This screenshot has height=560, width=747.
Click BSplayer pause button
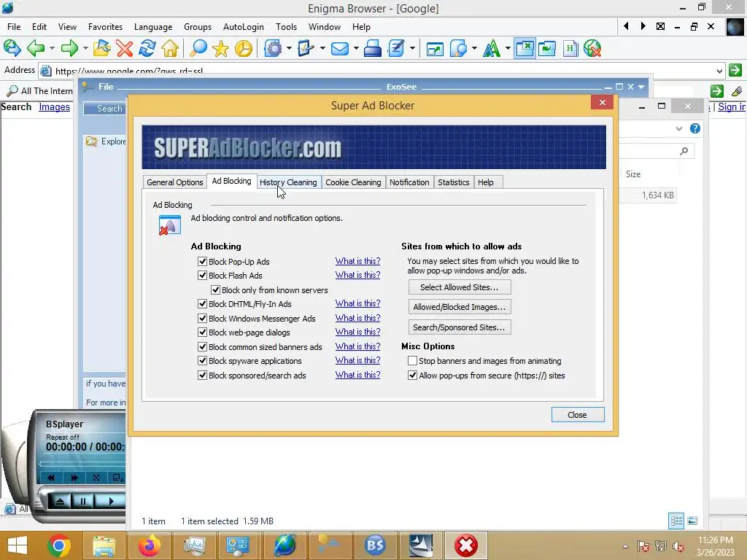click(83, 501)
